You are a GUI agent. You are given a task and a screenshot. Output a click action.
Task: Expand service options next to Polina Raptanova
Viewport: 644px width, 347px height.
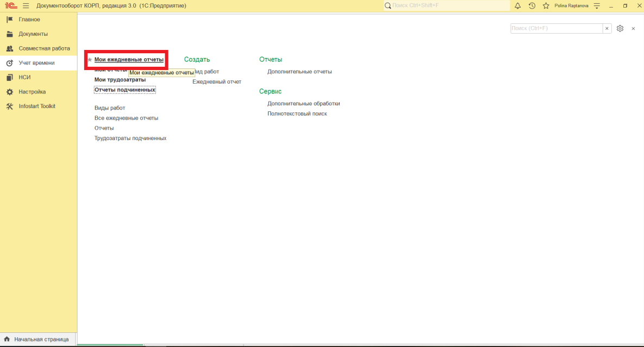[597, 5]
